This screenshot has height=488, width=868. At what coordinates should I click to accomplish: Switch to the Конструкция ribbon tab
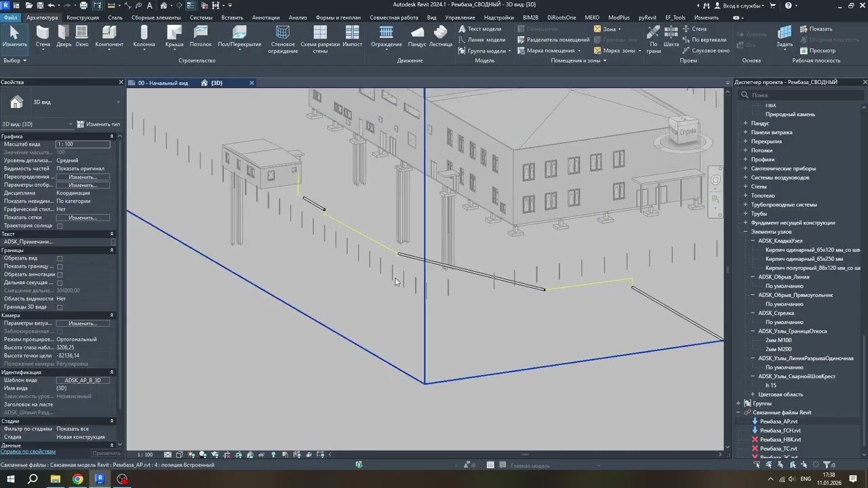pyautogui.click(x=83, y=18)
